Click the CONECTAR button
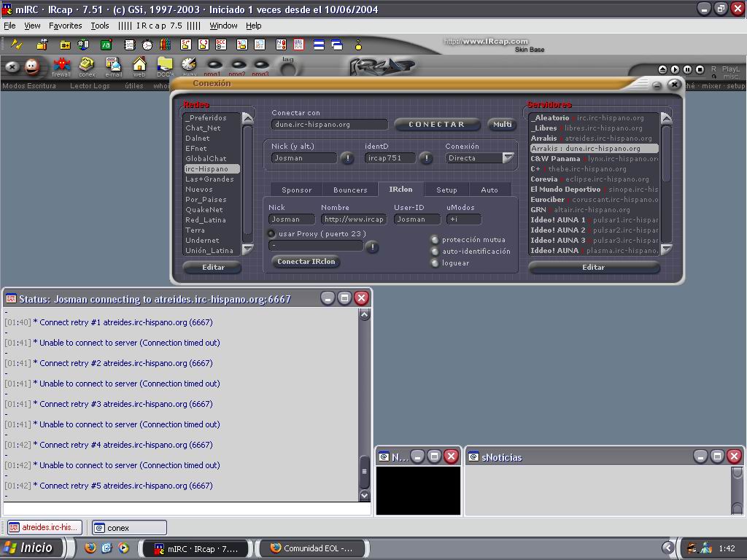747x560 pixels. pos(437,124)
